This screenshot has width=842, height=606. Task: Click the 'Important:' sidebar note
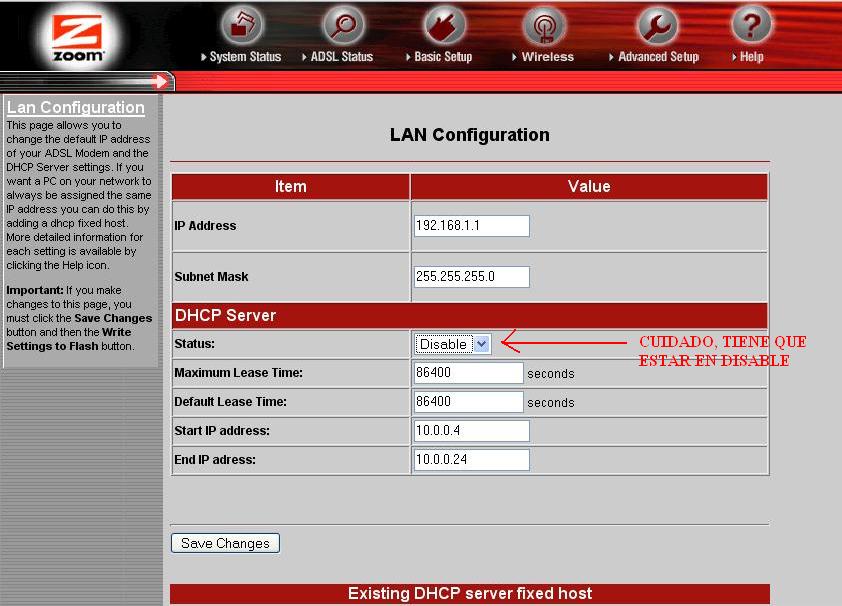point(35,290)
